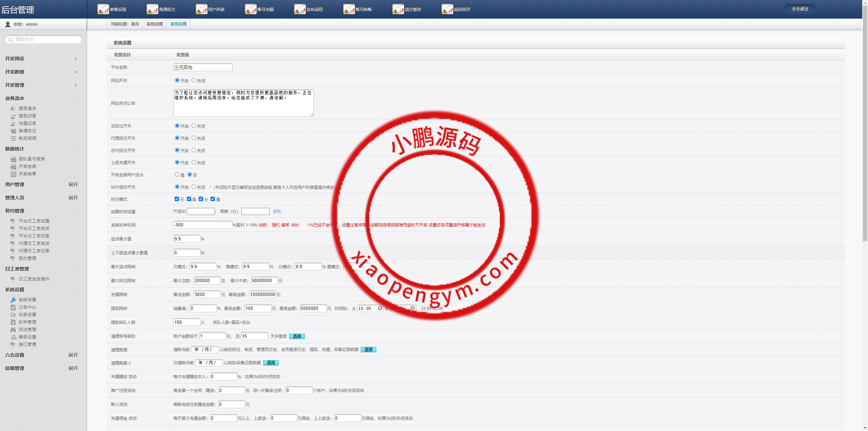Toggle the 角 betting mode checkbox
This screenshot has height=431, width=868.
[189, 199]
